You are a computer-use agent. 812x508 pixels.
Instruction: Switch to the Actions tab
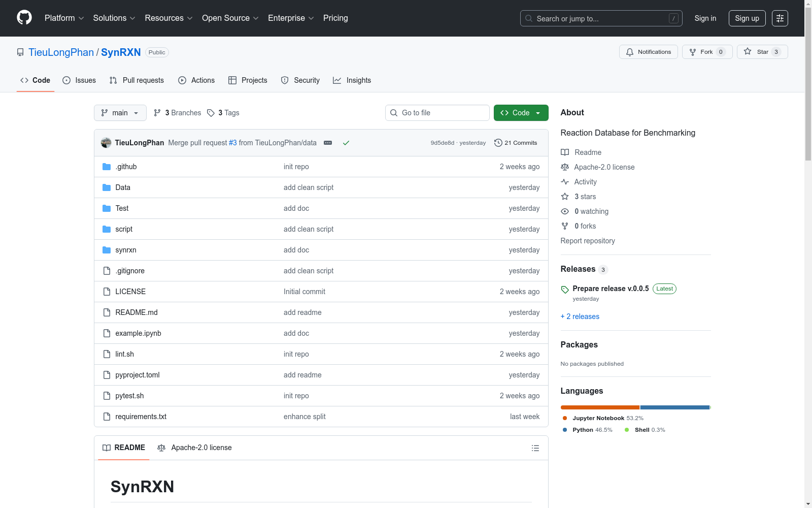196,80
